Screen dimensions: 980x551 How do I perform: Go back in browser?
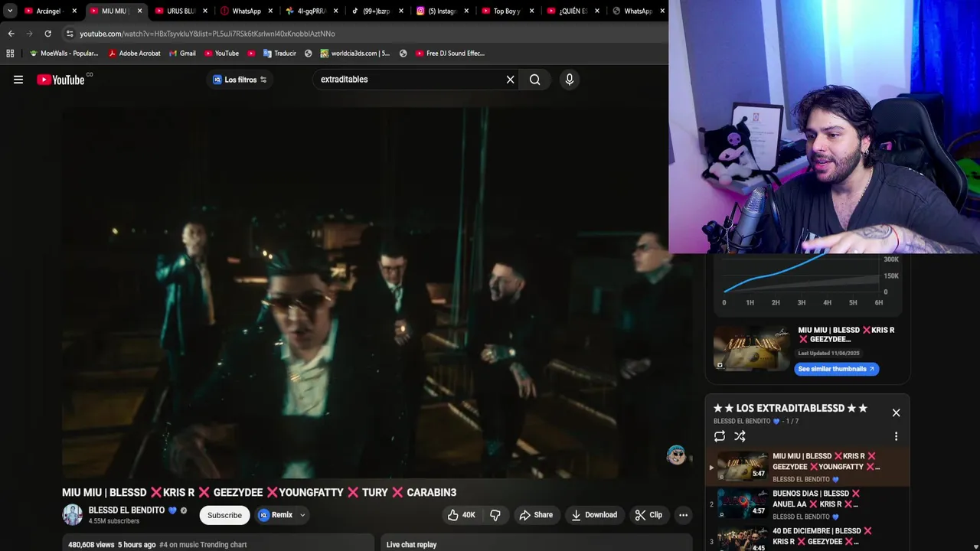[x=11, y=34]
